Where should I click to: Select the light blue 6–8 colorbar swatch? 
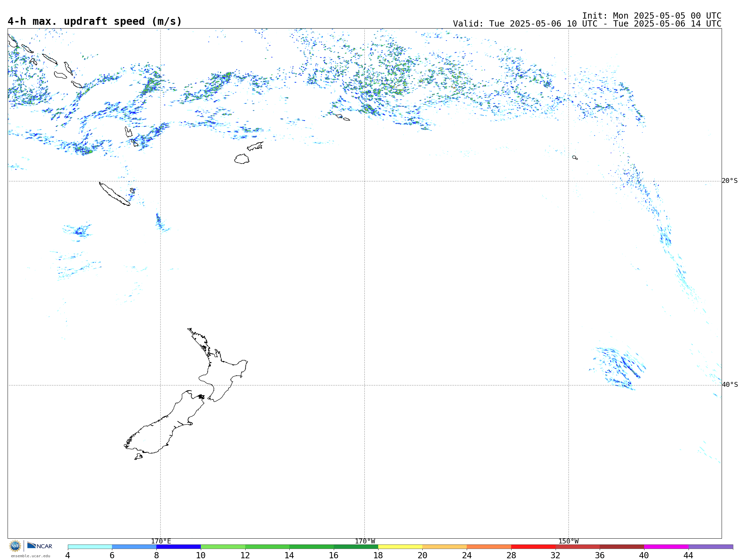pos(134,547)
